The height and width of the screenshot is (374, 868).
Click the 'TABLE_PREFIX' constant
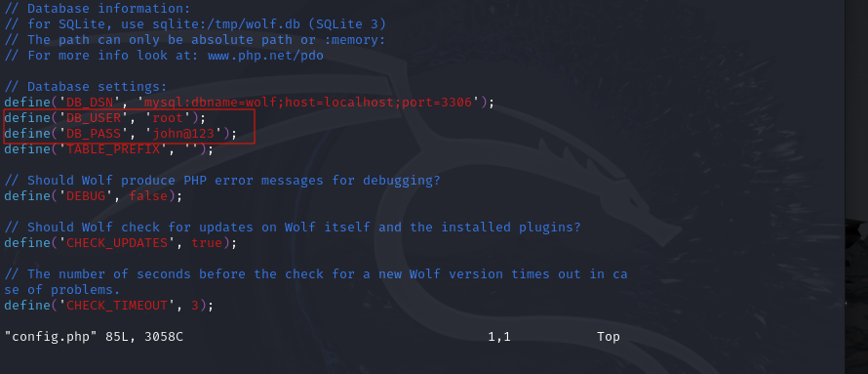click(113, 149)
